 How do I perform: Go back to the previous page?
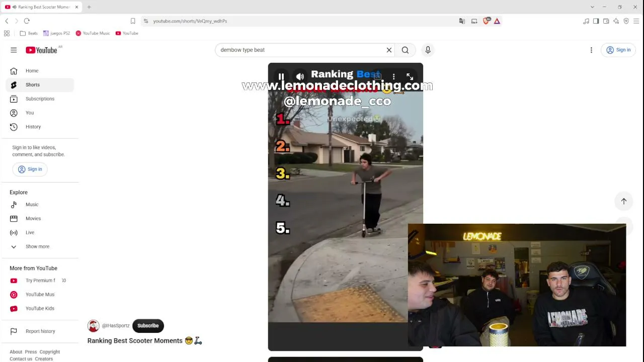(x=7, y=21)
